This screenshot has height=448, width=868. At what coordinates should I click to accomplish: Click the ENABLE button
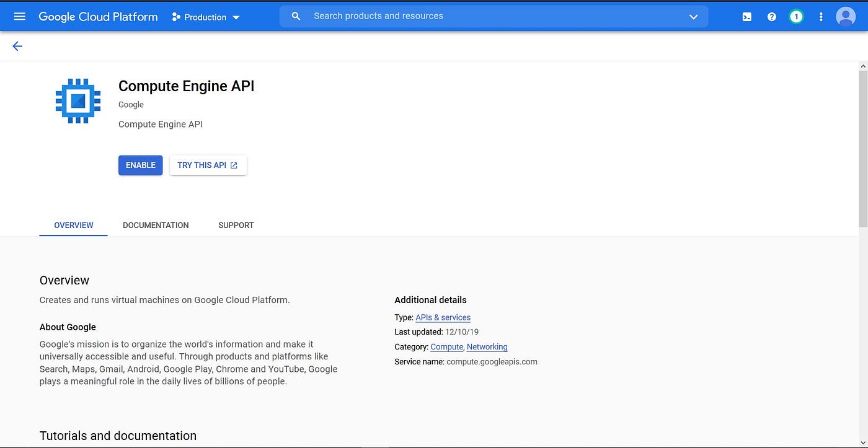tap(141, 165)
